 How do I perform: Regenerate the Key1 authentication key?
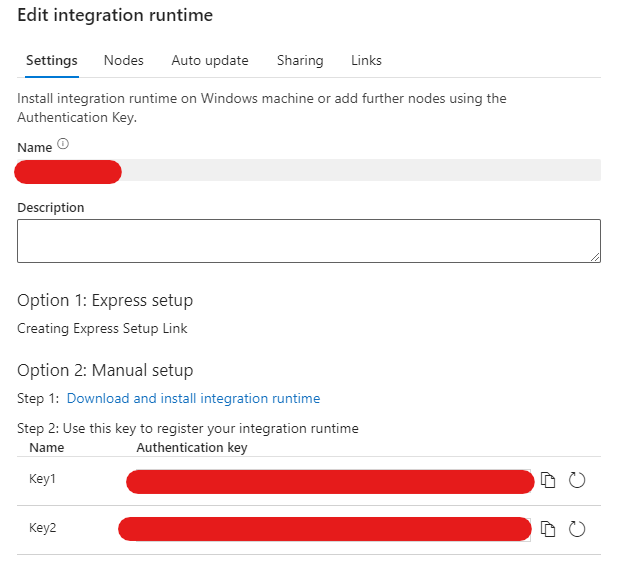point(576,480)
